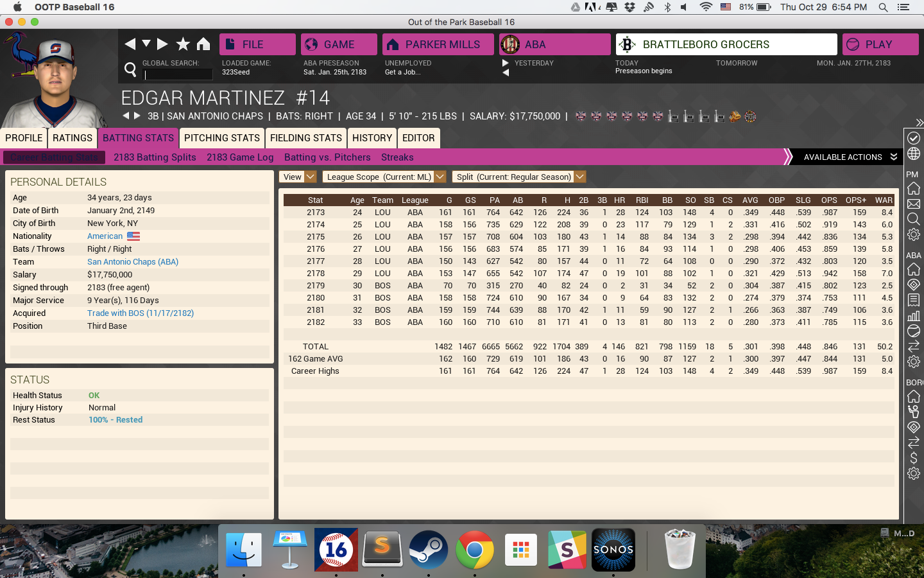Open the View dropdown
The height and width of the screenshot is (578, 924).
298,177
